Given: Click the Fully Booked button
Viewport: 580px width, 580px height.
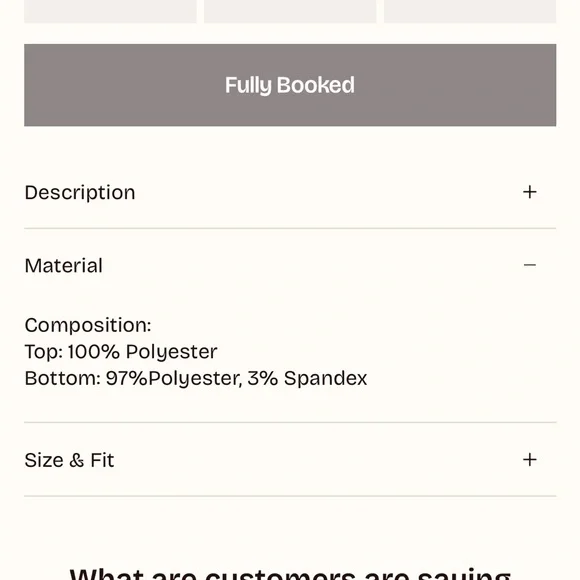Looking at the screenshot, I should pyautogui.click(x=290, y=85).
